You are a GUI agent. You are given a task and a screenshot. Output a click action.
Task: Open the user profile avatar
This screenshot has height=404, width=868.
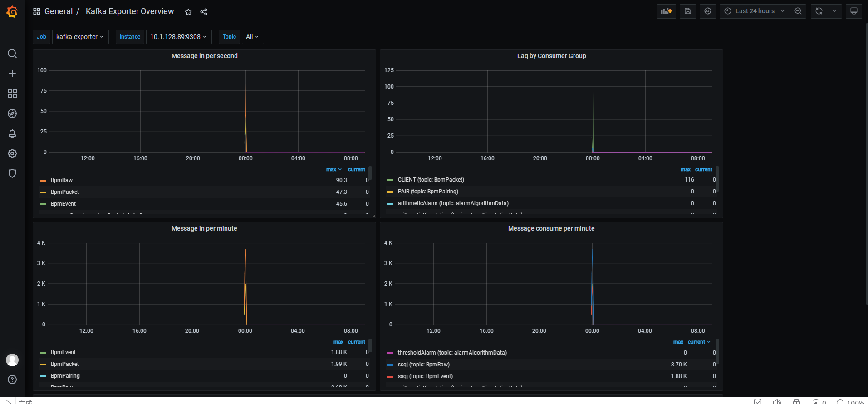point(12,360)
